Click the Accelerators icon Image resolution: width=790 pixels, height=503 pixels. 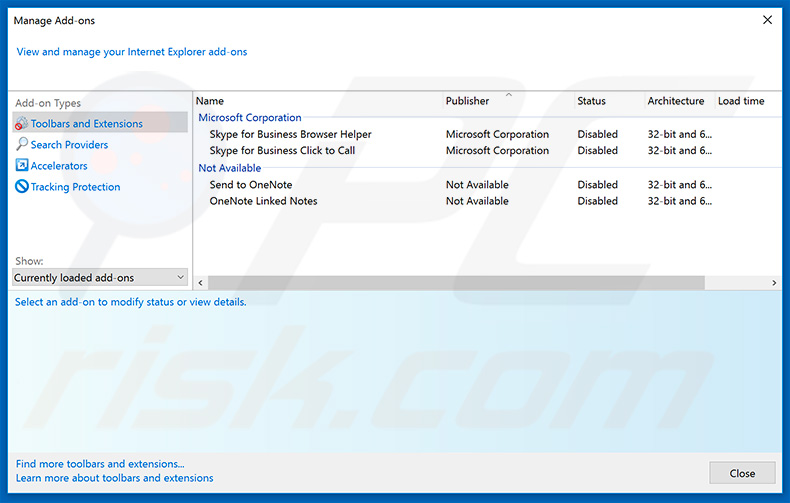click(22, 166)
